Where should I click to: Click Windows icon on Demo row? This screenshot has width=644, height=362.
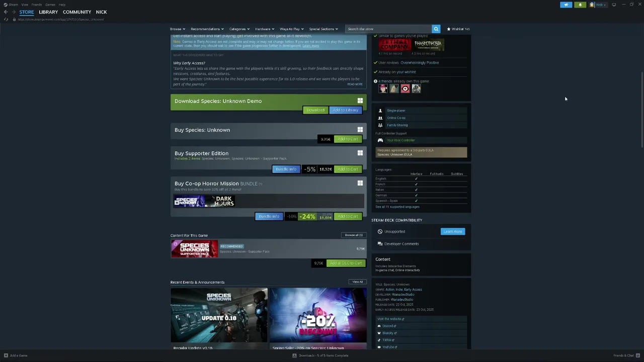coord(360,101)
